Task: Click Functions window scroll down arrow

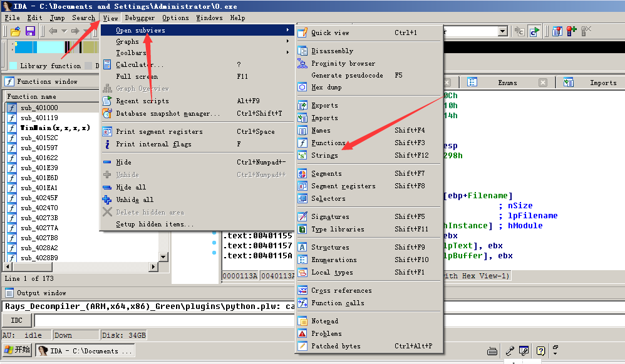Action: [163, 257]
